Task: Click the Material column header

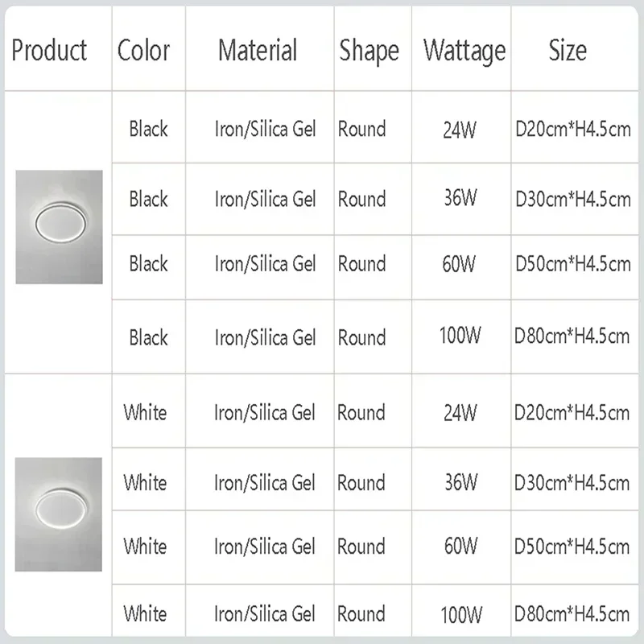Action: pyautogui.click(x=258, y=50)
